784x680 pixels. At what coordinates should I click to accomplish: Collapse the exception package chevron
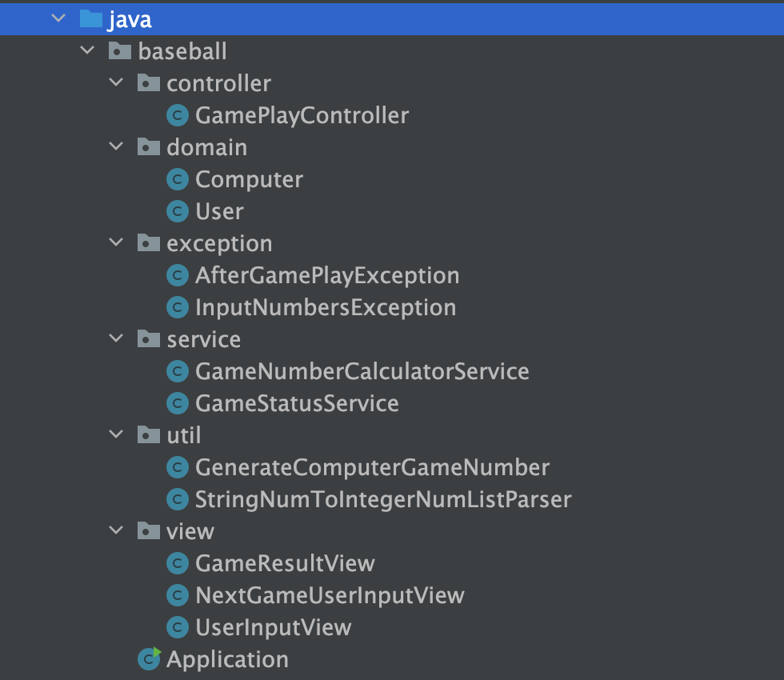pyautogui.click(x=116, y=242)
